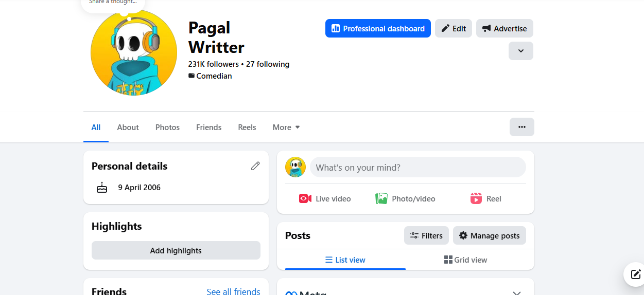
Task: Click the What's on your mind field
Action: 417,168
